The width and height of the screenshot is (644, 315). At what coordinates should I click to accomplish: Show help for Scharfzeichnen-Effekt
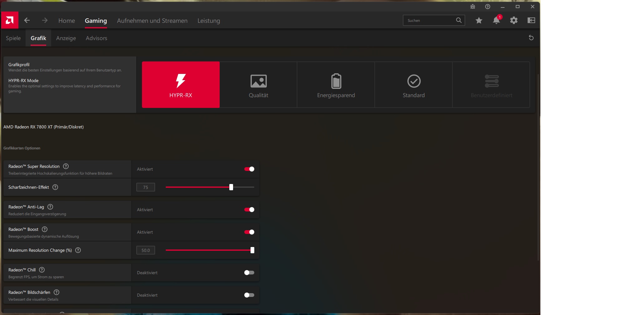[55, 187]
